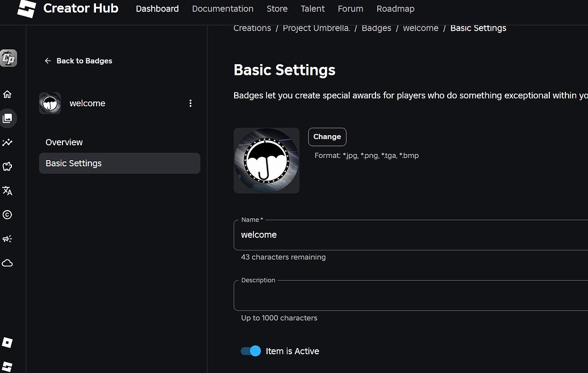Click the Creator Hub logo
588x373 pixels.
coord(68,9)
